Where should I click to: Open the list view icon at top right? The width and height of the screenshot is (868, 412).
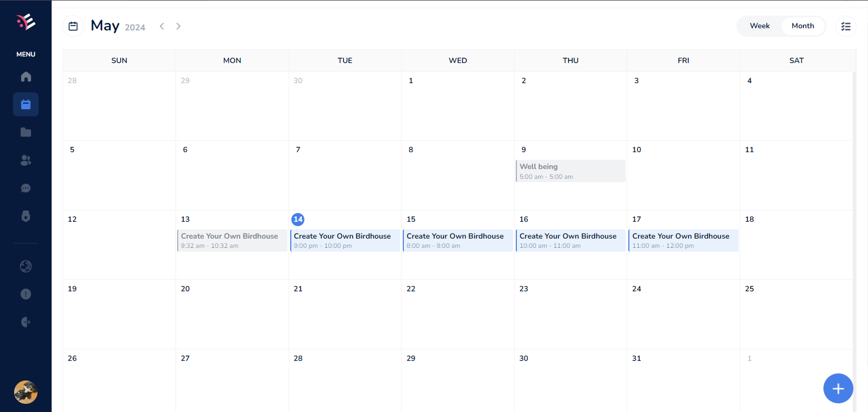point(846,26)
